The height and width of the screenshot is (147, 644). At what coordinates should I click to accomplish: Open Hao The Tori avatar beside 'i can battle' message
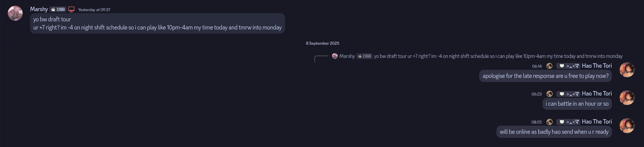627,98
